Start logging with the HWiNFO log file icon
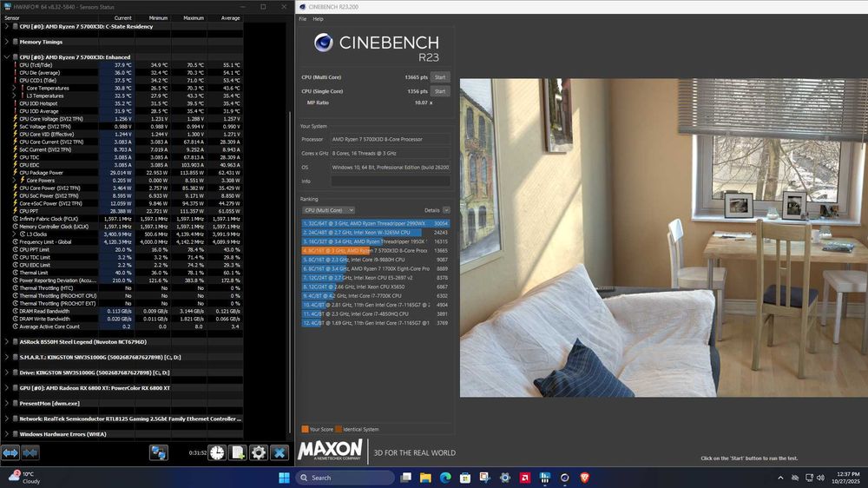This screenshot has height=488, width=868. 238,452
